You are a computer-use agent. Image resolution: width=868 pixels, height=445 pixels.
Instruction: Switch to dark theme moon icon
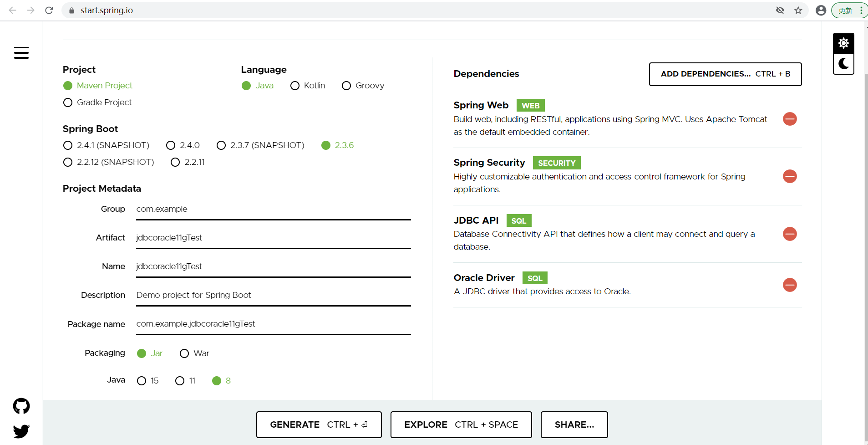[843, 64]
